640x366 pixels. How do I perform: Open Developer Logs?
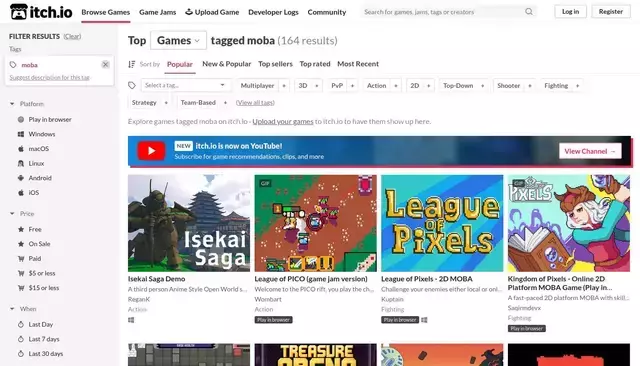[x=273, y=12]
